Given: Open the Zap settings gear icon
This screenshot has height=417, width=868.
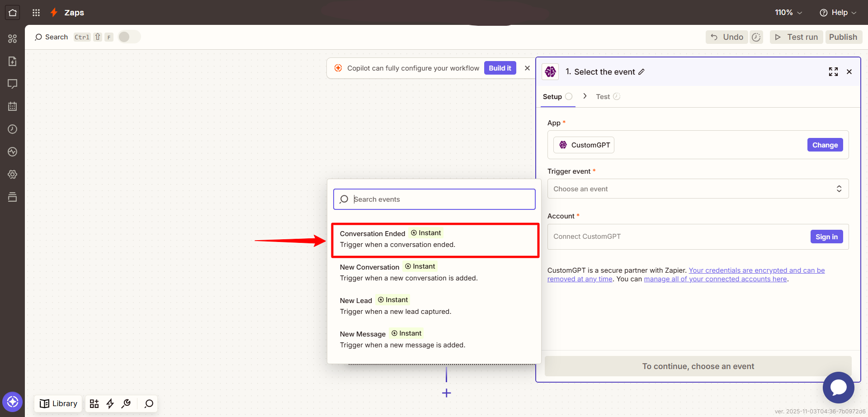Looking at the screenshot, I should point(13,175).
